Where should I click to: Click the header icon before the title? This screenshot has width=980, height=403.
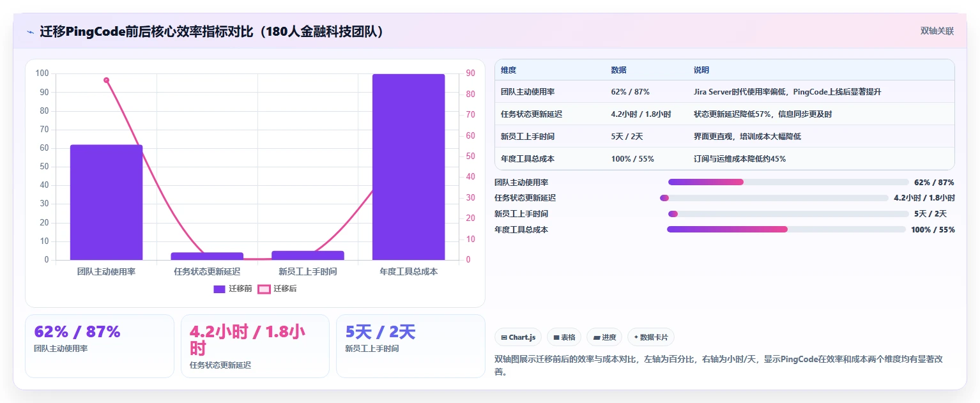point(30,32)
